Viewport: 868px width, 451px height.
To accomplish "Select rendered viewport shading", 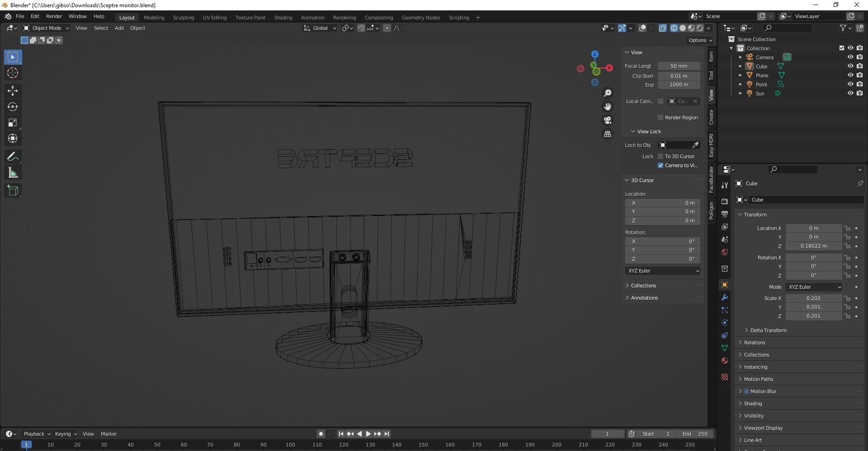I will tap(700, 28).
